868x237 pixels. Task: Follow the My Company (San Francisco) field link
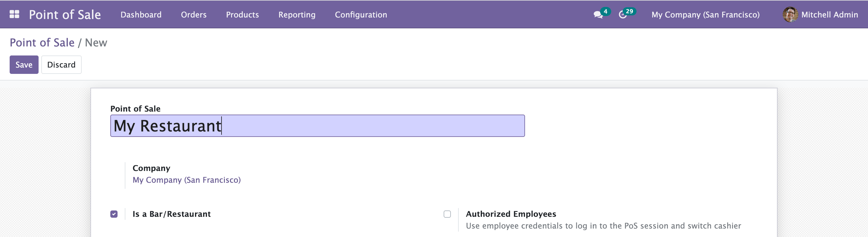(x=186, y=180)
